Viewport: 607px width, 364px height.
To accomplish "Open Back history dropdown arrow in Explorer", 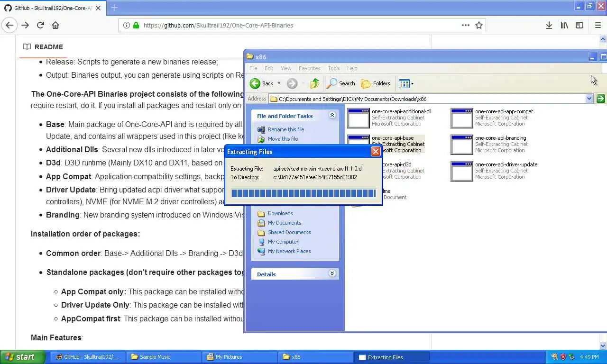I will pyautogui.click(x=279, y=83).
